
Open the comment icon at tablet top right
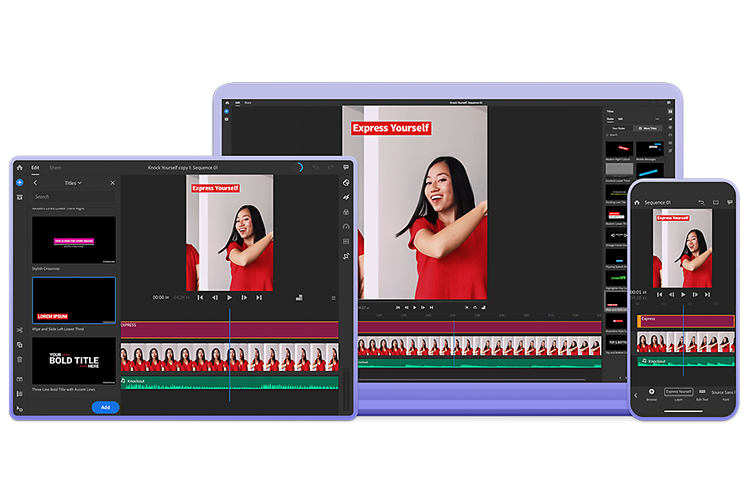coord(346,168)
